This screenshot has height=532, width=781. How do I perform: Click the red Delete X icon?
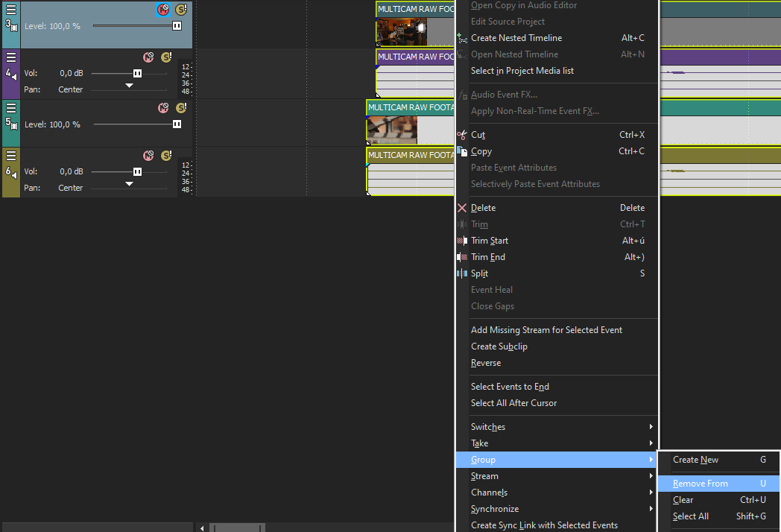[462, 208]
